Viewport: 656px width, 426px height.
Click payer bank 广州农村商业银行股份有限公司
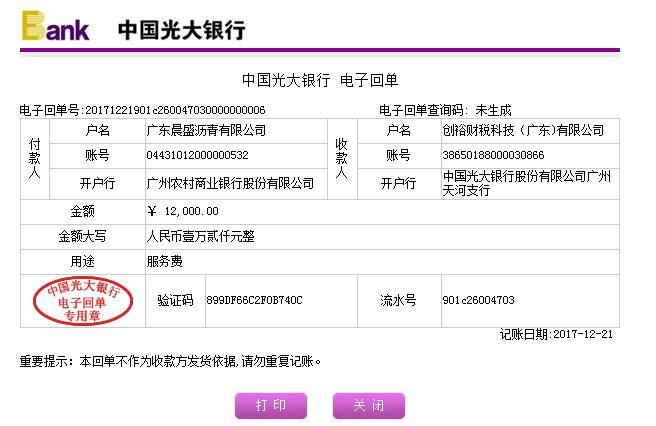pos(230,183)
